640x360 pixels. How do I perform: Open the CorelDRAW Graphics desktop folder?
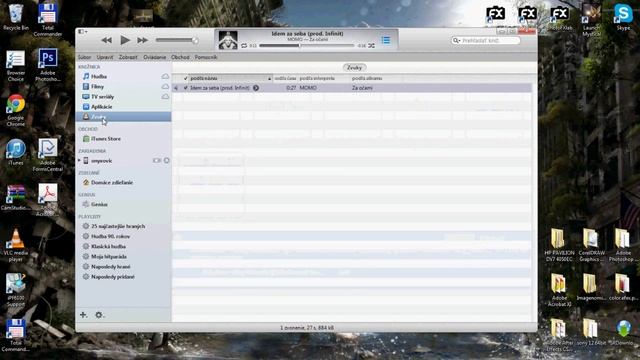[x=591, y=245]
